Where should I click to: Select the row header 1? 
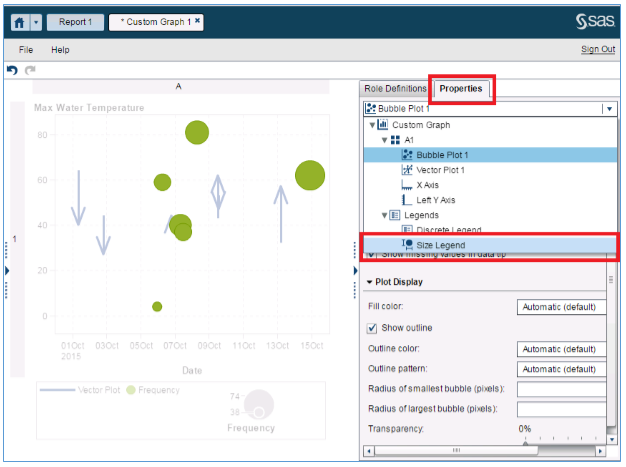pos(15,239)
